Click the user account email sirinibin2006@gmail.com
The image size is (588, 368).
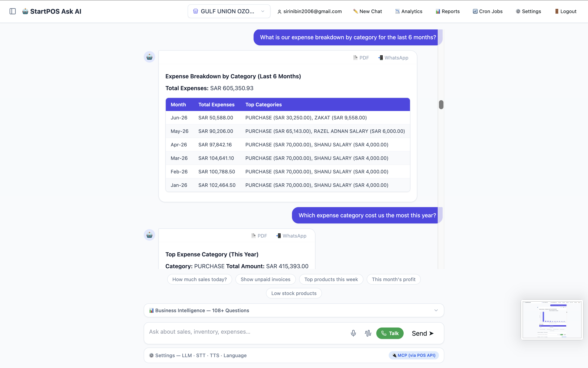point(312,11)
